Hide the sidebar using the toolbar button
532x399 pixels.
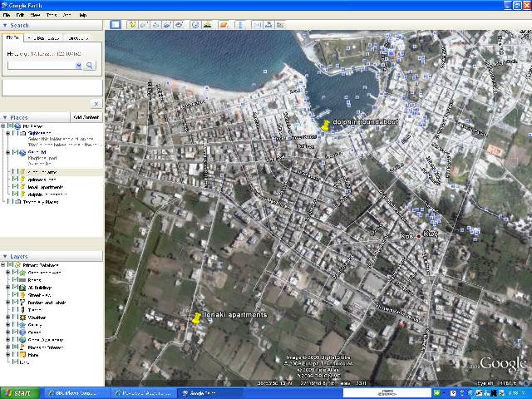pos(116,24)
